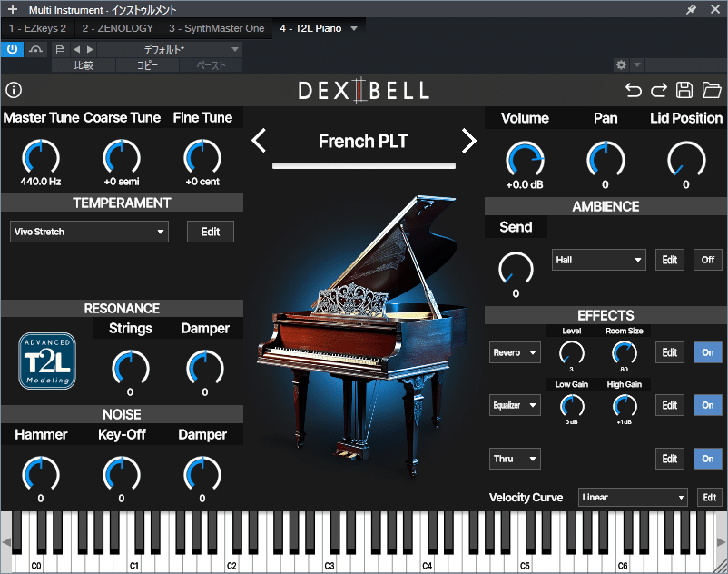This screenshot has height=574, width=728.
Task: Open the Vivo Stretch temperament dropdown
Action: pos(88,232)
